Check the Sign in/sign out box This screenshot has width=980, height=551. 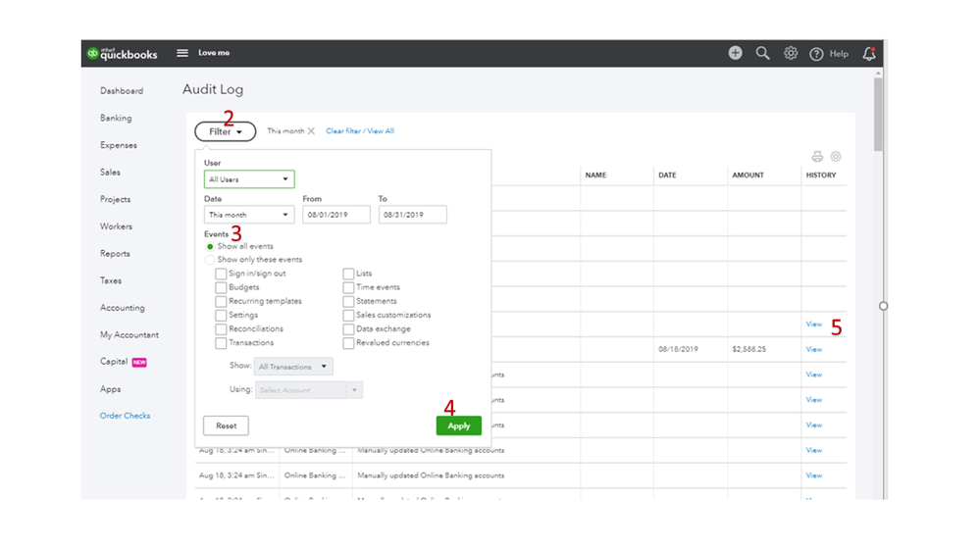pyautogui.click(x=221, y=274)
